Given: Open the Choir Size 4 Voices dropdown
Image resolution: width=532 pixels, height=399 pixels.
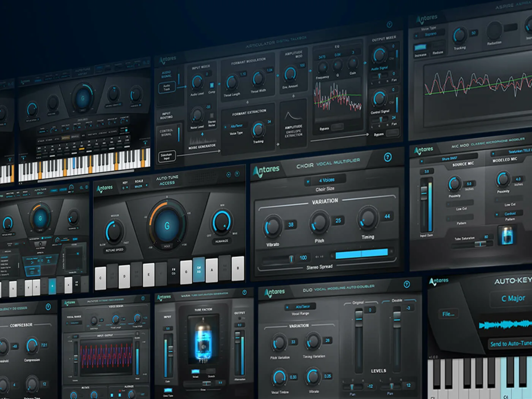Looking at the screenshot, I should tap(325, 180).
